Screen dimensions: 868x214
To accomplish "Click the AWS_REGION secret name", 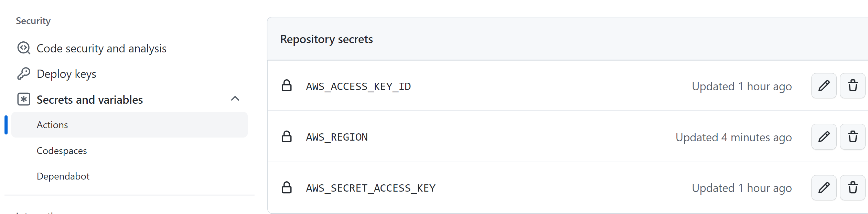I will pos(337,137).
